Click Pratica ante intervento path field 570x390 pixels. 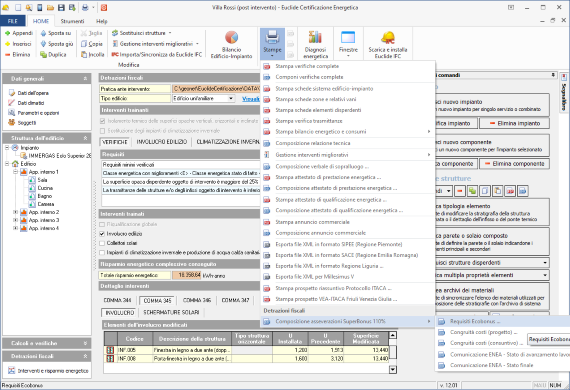coord(216,89)
